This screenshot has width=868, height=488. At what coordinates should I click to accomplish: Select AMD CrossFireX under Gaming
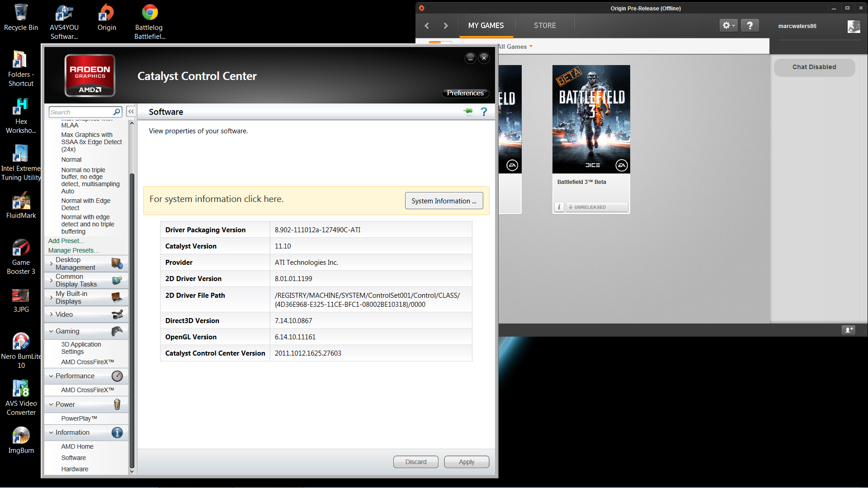(x=88, y=362)
